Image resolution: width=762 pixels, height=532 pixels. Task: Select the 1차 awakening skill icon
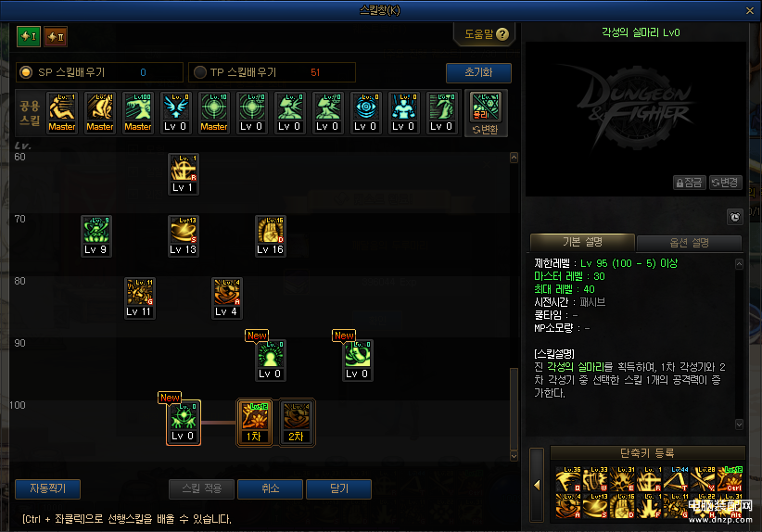coord(254,423)
